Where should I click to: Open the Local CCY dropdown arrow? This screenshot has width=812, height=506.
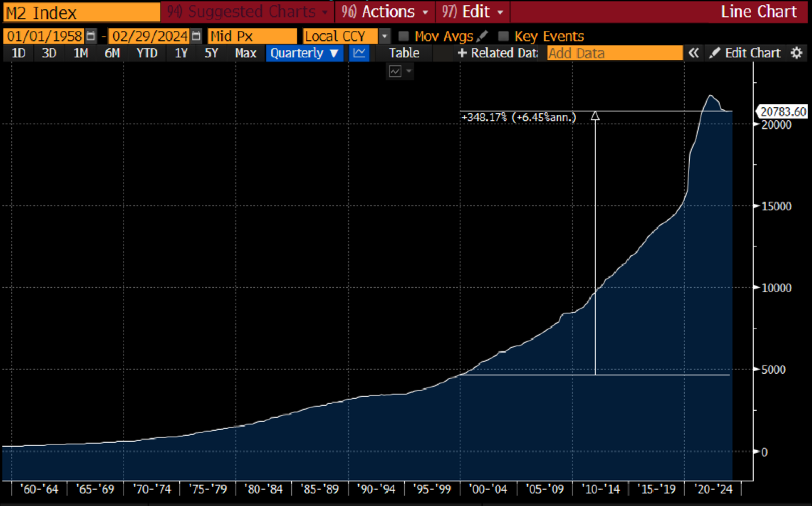(385, 36)
